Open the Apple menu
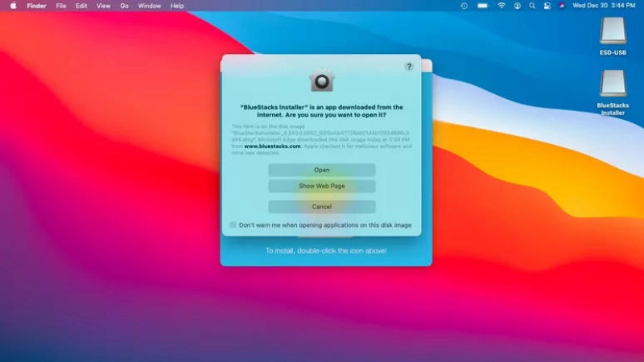 pos(13,6)
